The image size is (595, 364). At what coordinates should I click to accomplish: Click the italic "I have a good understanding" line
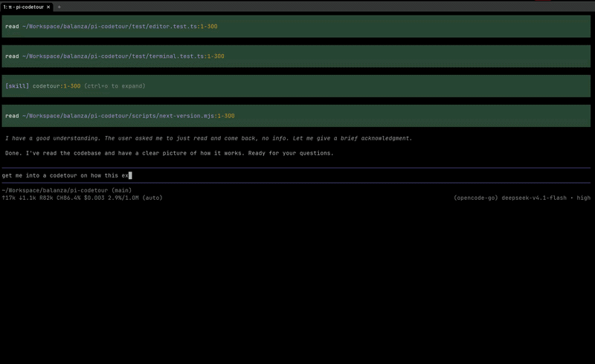pyautogui.click(x=208, y=138)
